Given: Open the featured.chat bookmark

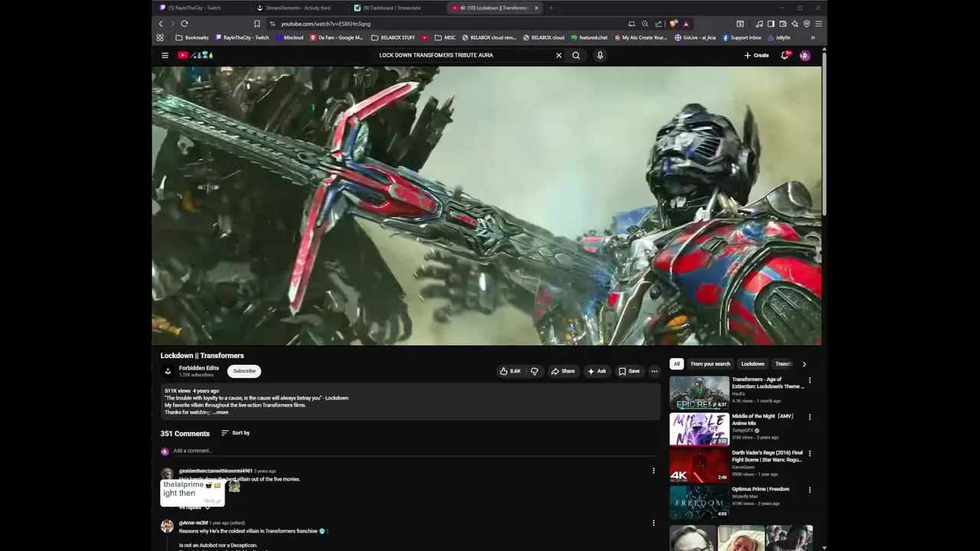Looking at the screenshot, I should tap(590, 37).
